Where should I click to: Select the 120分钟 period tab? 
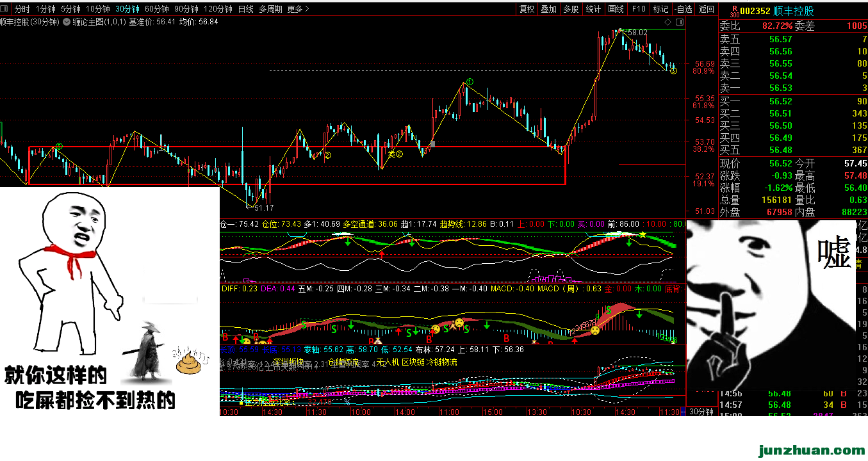(x=218, y=9)
